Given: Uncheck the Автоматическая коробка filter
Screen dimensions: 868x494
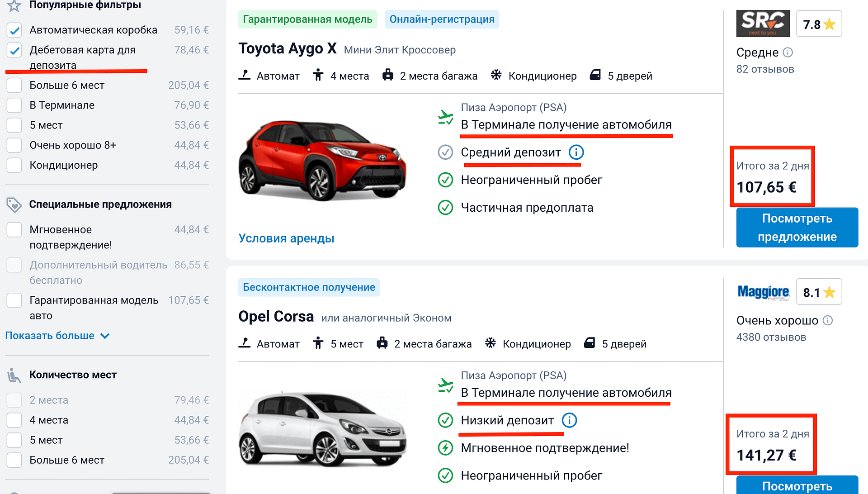Looking at the screenshot, I should (14, 30).
